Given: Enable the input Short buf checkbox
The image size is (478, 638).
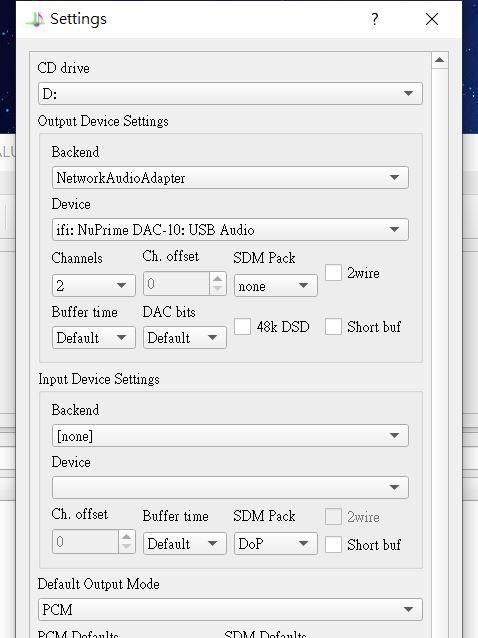Looking at the screenshot, I should [333, 544].
